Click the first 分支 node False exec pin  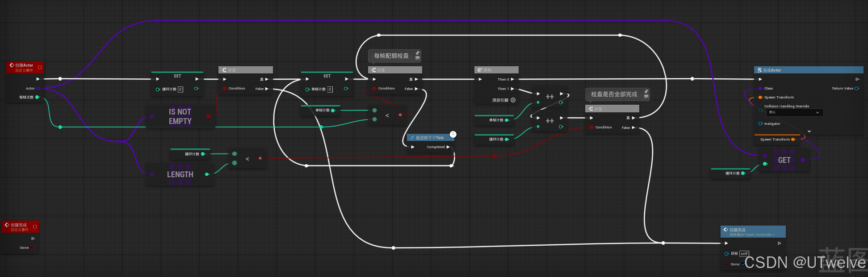coord(267,89)
